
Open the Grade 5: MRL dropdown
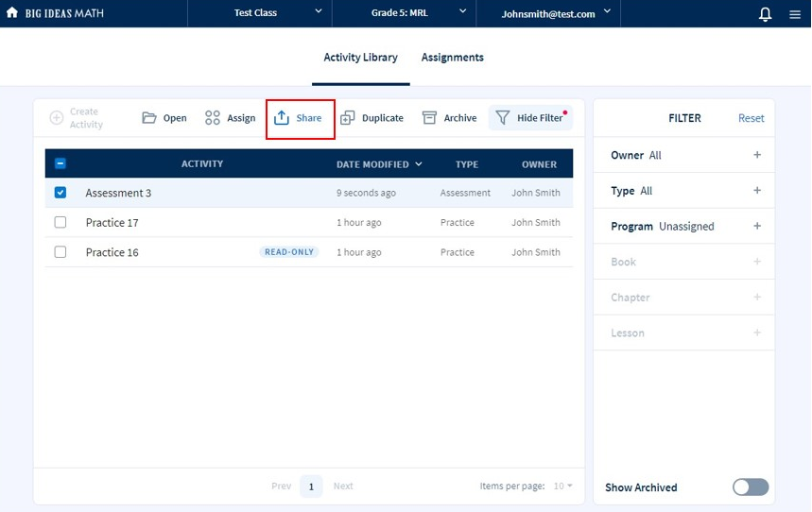(404, 13)
